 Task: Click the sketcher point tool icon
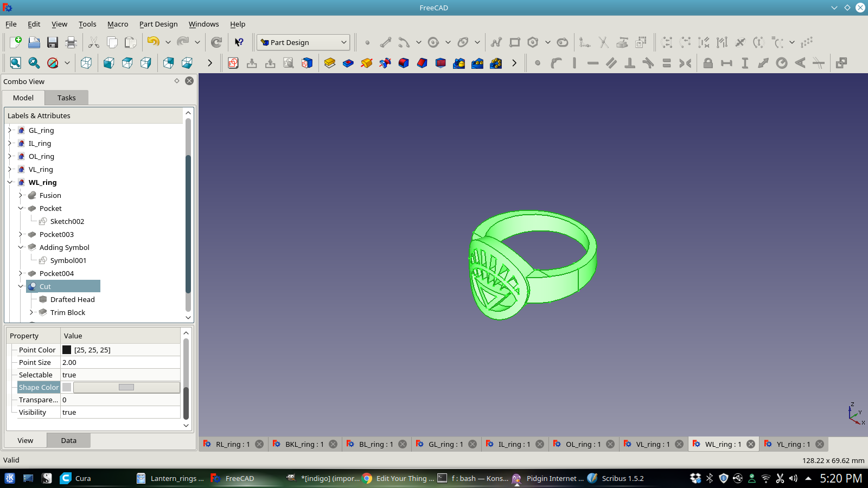click(x=367, y=42)
